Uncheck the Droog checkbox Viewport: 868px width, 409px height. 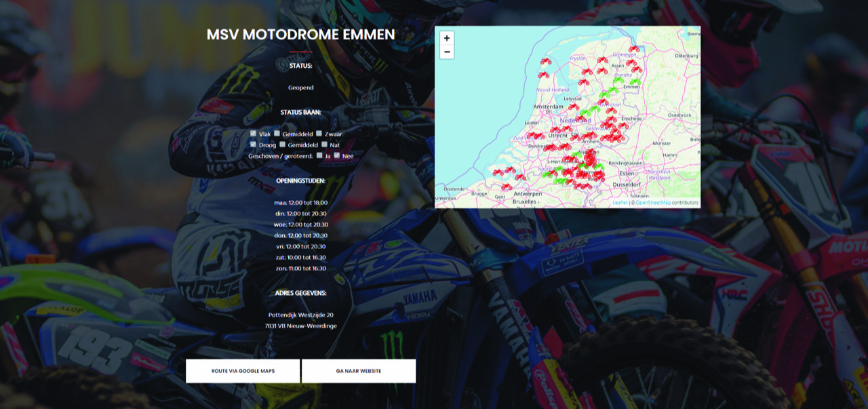[x=254, y=144]
